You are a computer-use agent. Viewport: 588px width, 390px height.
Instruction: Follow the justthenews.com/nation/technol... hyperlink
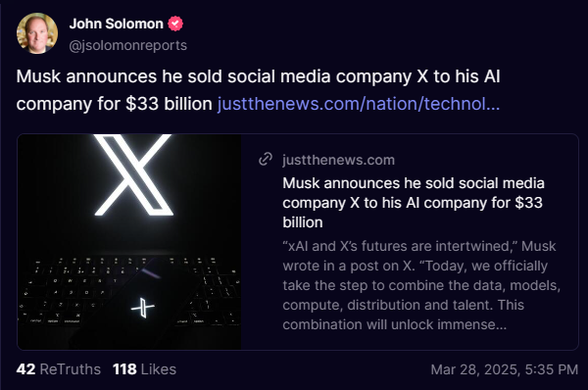(359, 104)
